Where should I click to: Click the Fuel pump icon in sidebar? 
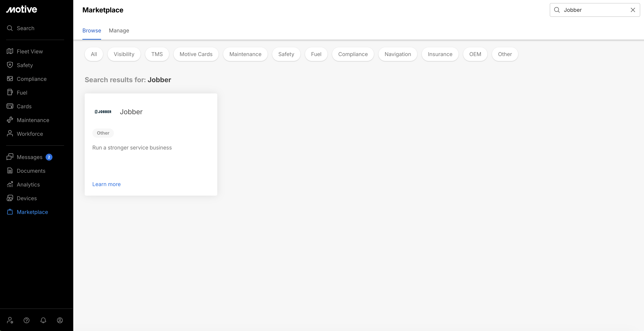(10, 92)
